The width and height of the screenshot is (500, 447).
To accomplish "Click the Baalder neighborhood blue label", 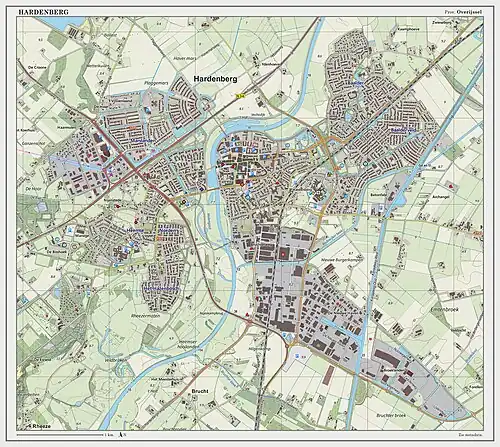I will click(x=356, y=83).
